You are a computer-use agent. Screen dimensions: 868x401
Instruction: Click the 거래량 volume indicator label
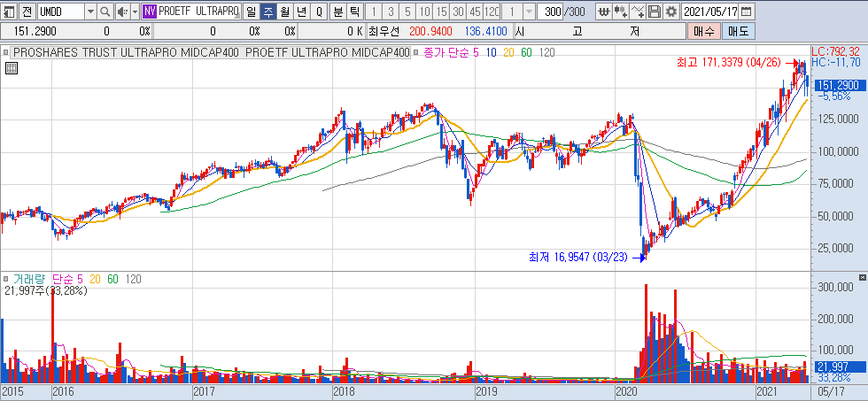point(28,280)
